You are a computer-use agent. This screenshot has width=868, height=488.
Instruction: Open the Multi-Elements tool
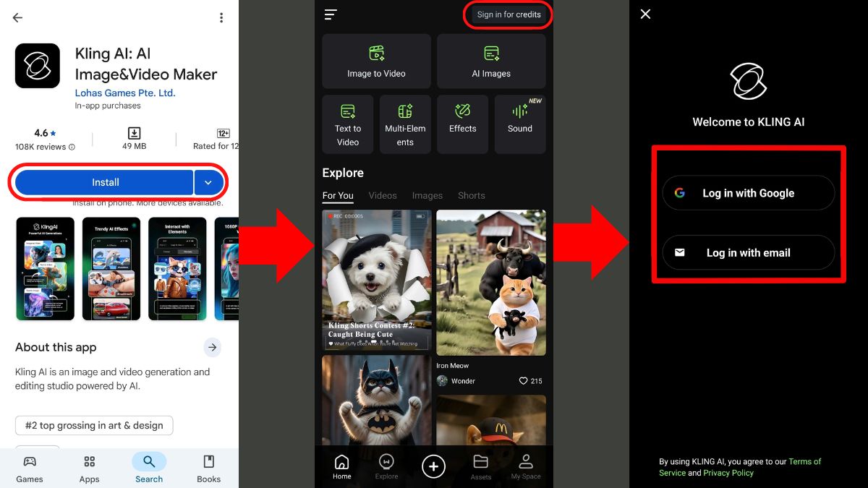click(405, 124)
